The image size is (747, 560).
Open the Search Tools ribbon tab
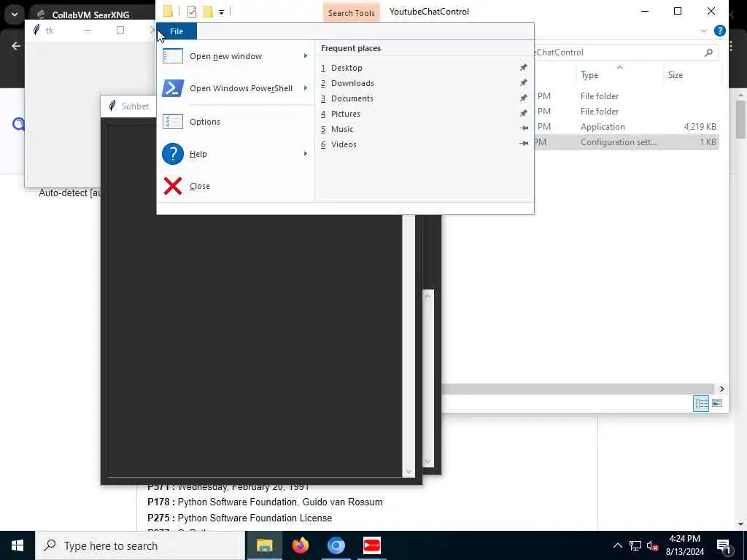click(x=351, y=12)
